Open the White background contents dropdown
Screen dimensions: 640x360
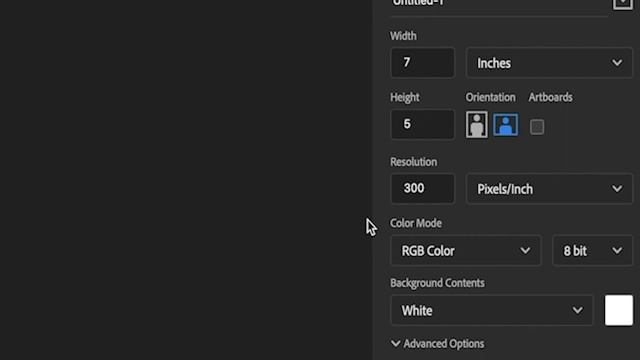[491, 311]
